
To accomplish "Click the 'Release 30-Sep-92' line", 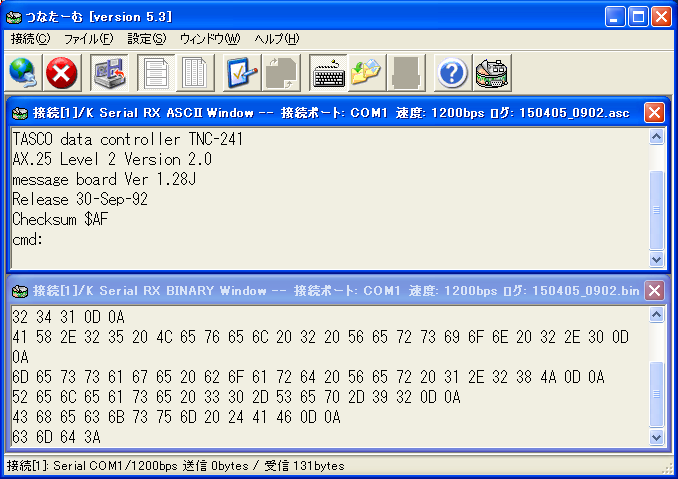I will click(x=80, y=199).
